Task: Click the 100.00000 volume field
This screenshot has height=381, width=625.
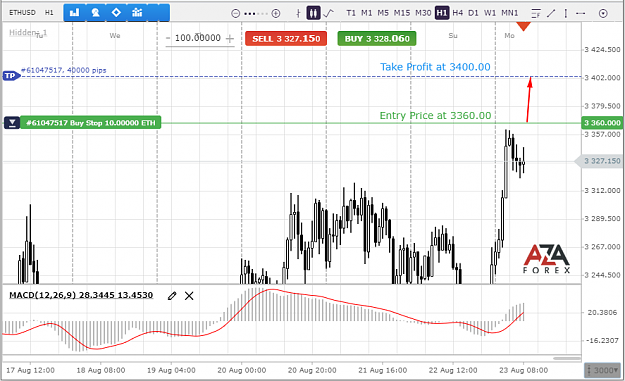Action: (198, 38)
